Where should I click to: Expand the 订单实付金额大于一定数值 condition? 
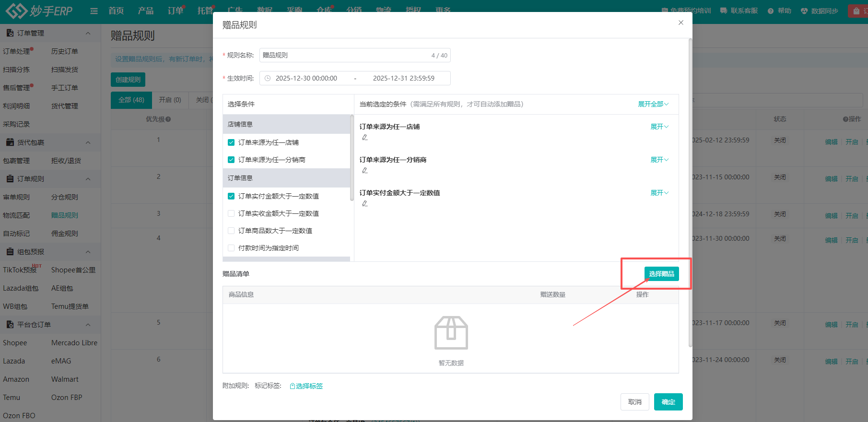(x=659, y=193)
